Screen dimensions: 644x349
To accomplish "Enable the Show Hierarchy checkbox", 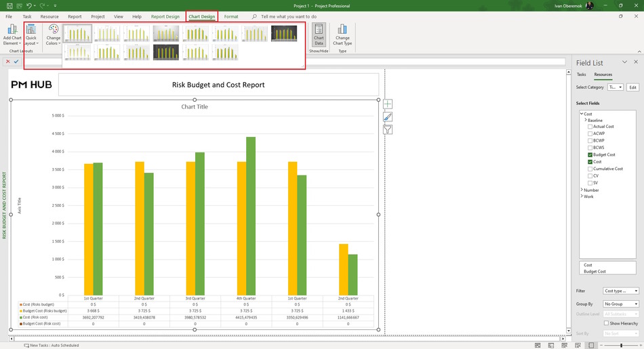I will pos(606,323).
